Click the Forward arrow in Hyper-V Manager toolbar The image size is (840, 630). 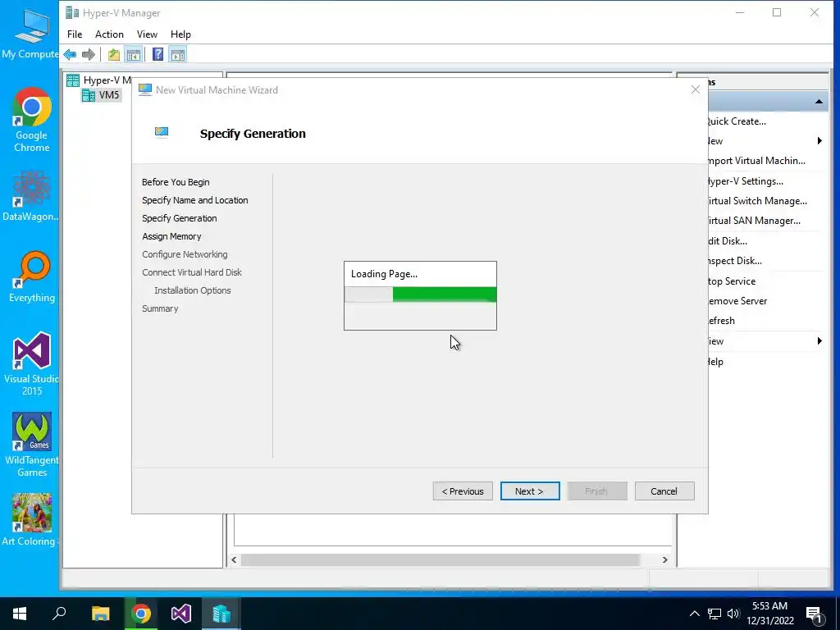pyautogui.click(x=89, y=54)
